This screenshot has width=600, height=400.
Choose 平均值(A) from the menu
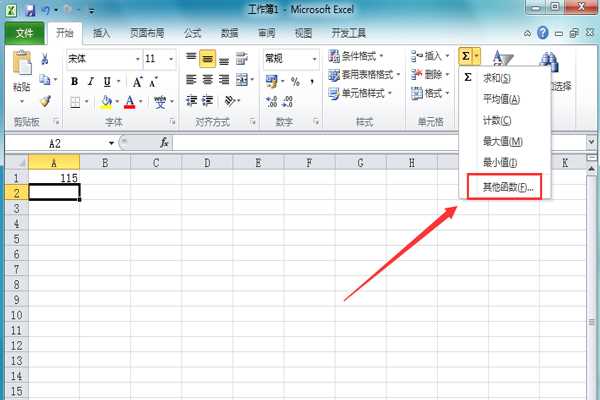(x=505, y=100)
